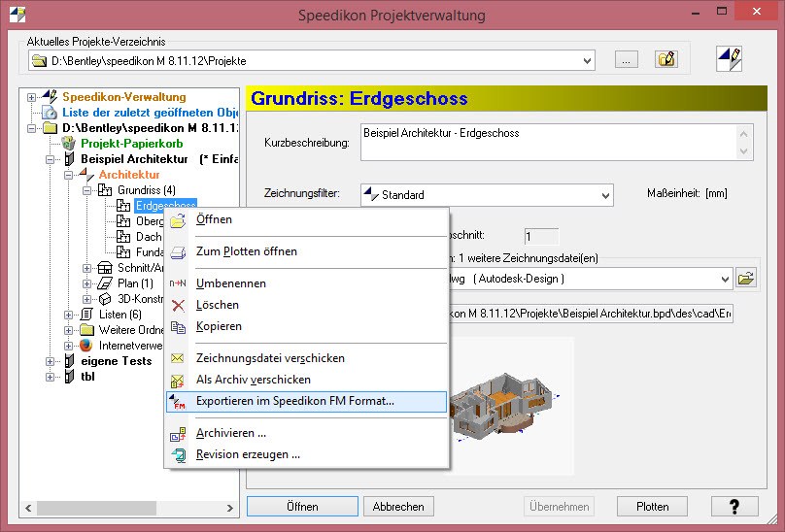This screenshot has width=785, height=532.
Task: Click the copy icon beside Kopieren
Action: tap(178, 327)
